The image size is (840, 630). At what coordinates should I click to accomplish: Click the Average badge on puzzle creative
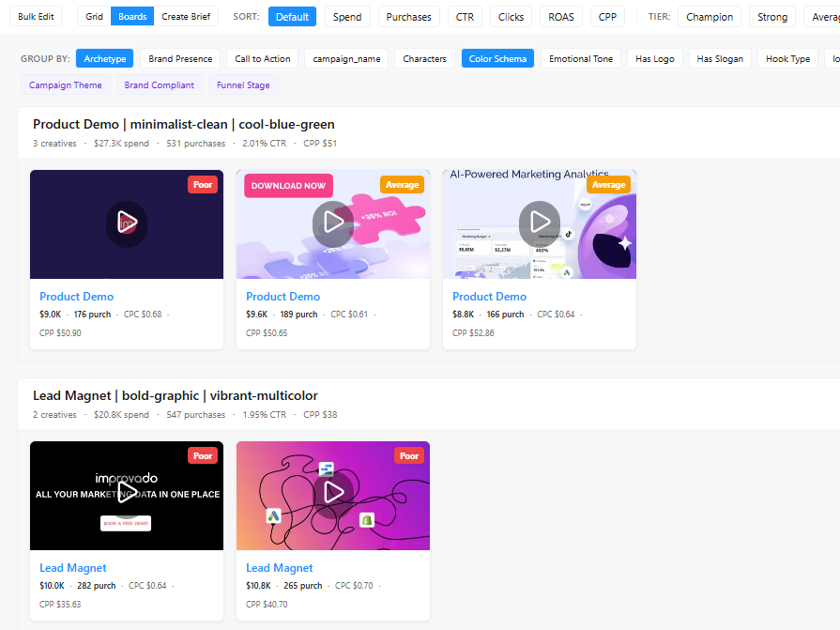click(x=402, y=185)
